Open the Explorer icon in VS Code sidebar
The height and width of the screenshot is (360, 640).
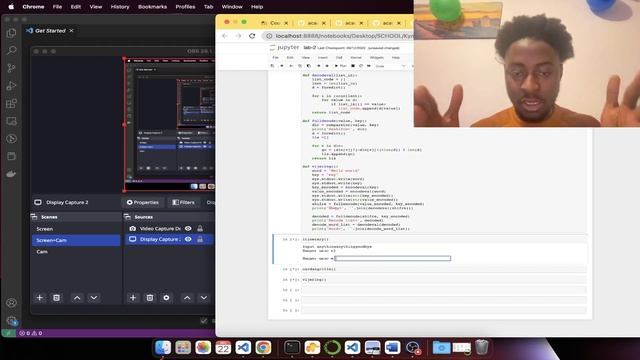(11, 33)
